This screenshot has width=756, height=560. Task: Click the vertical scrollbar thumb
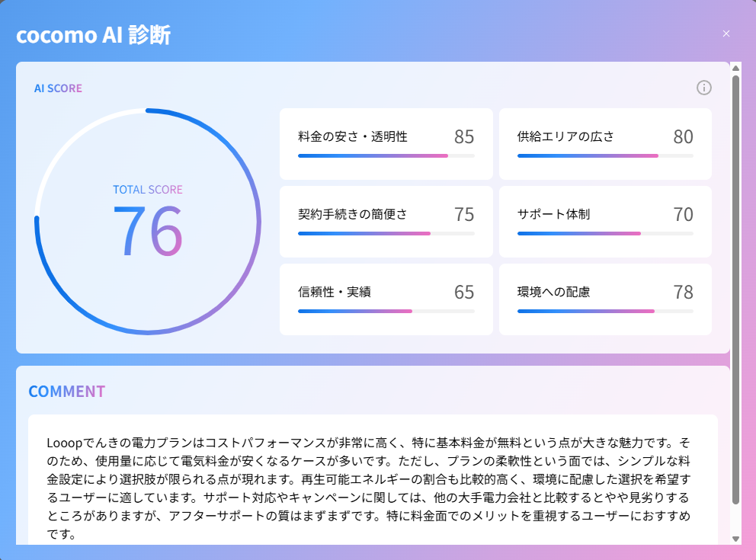tap(735, 290)
